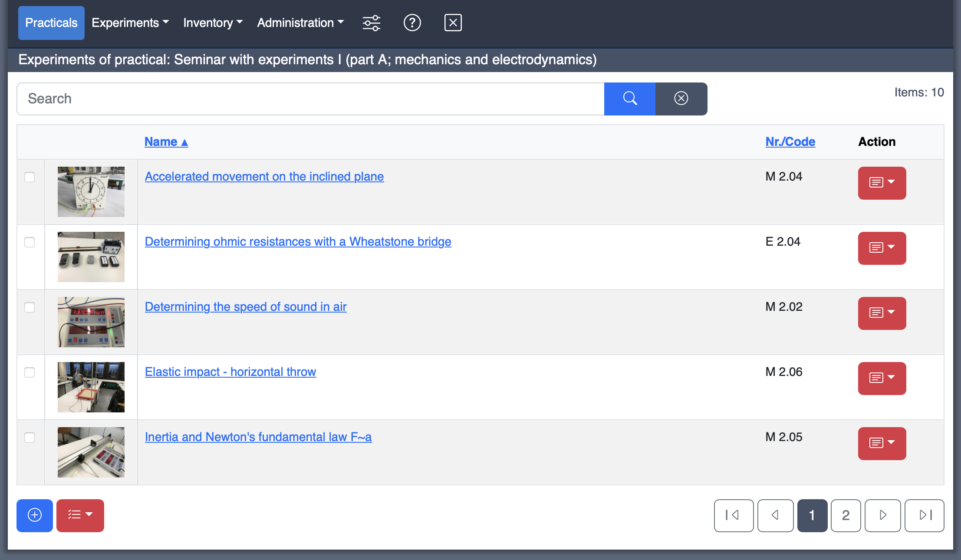The height and width of the screenshot is (560, 961).
Task: Click the help question mark icon
Action: tap(412, 23)
